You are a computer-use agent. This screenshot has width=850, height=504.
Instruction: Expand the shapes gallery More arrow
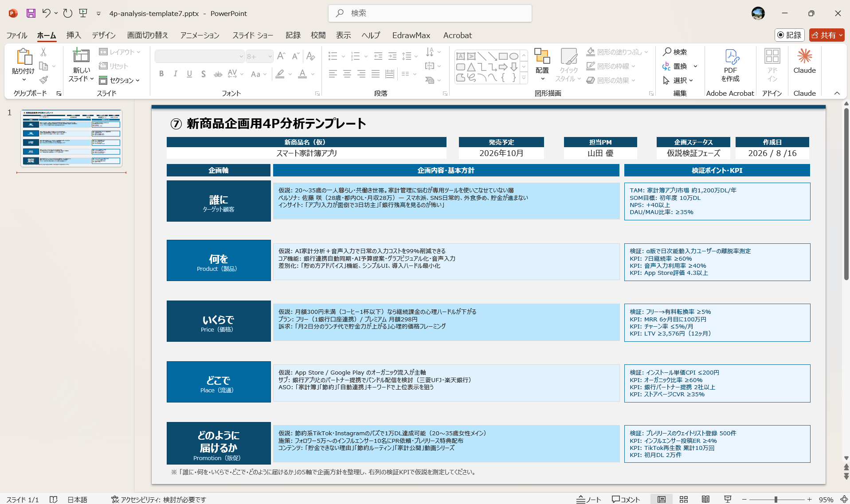(x=524, y=78)
